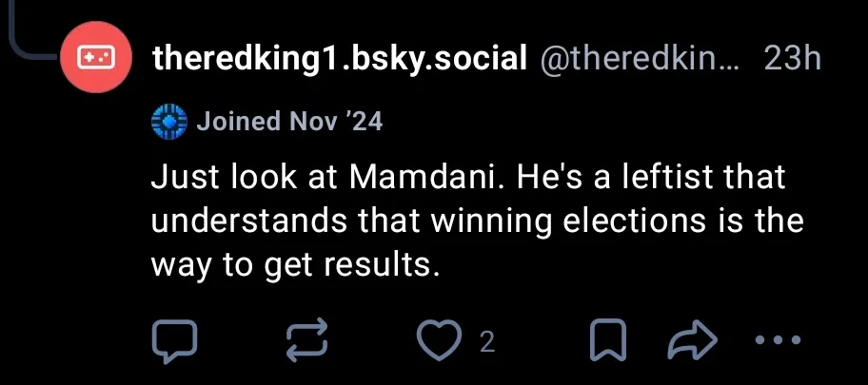Click the "way to get results." text line
Image resolution: width=868 pixels, height=385 pixels.
pos(295,265)
